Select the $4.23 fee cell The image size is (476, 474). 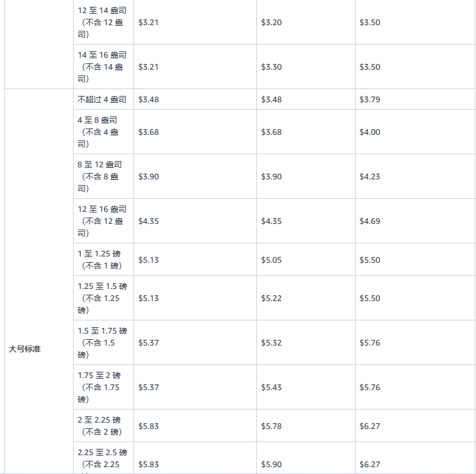(370, 176)
